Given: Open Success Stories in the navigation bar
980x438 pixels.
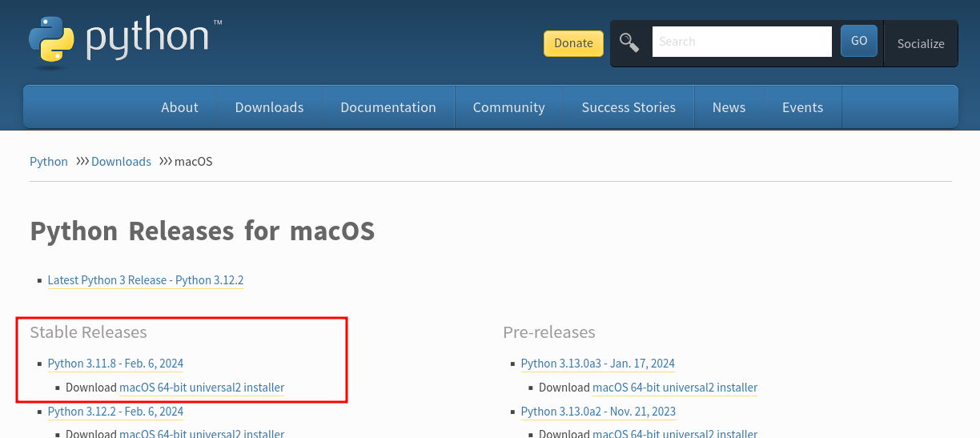Looking at the screenshot, I should point(628,107).
